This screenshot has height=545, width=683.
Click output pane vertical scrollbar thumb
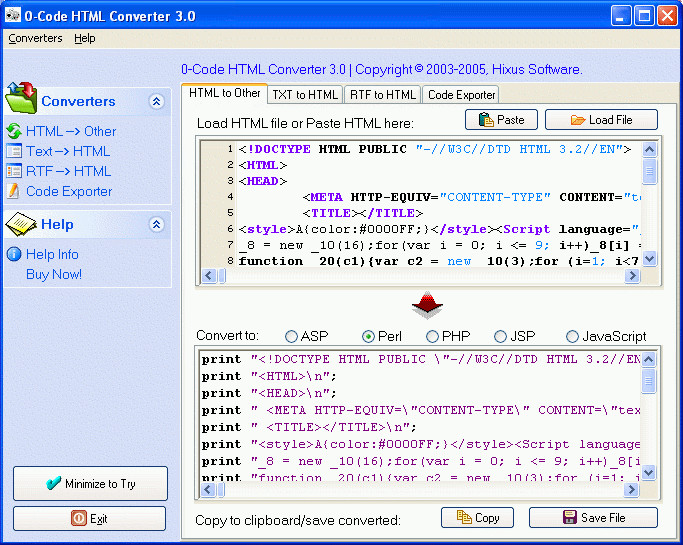(x=649, y=381)
